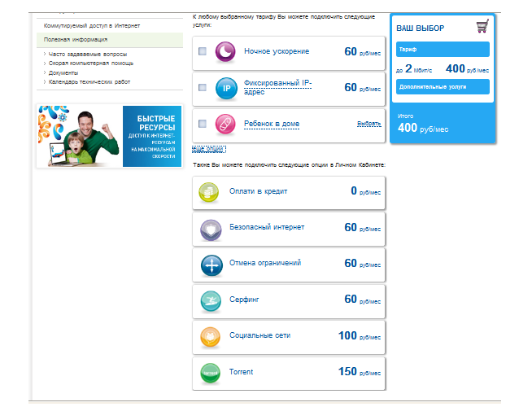Click the purple moon icon for Ночное ускорение
The width and height of the screenshot is (532, 420).
(225, 52)
